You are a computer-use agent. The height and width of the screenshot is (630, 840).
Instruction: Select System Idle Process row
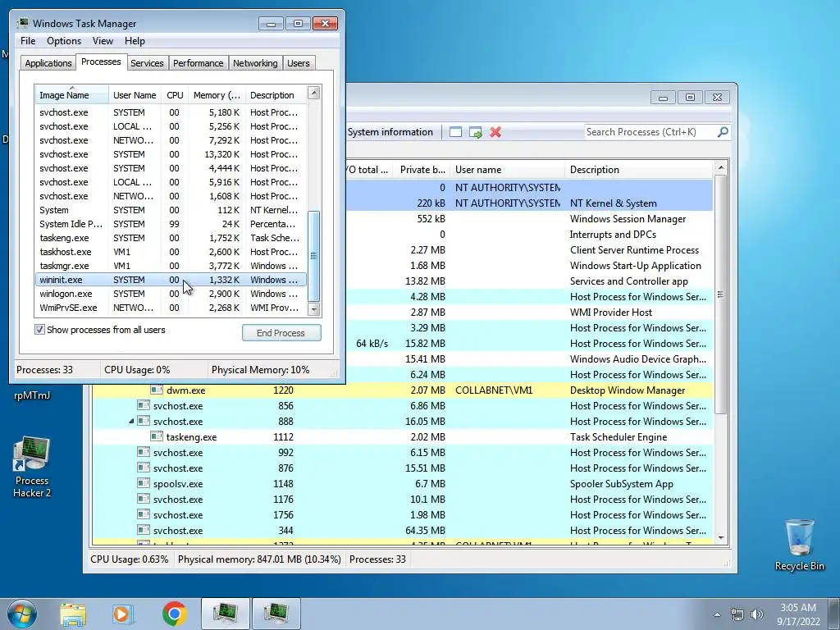pyautogui.click(x=171, y=224)
